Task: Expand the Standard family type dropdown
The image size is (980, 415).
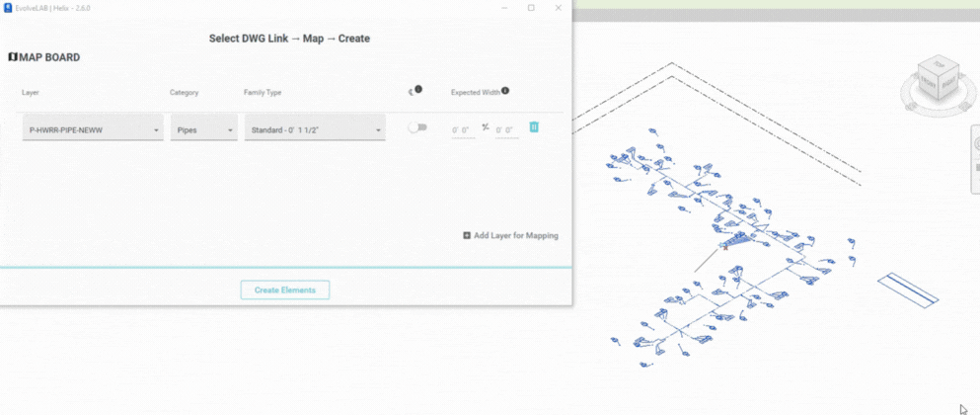Action: (314, 129)
